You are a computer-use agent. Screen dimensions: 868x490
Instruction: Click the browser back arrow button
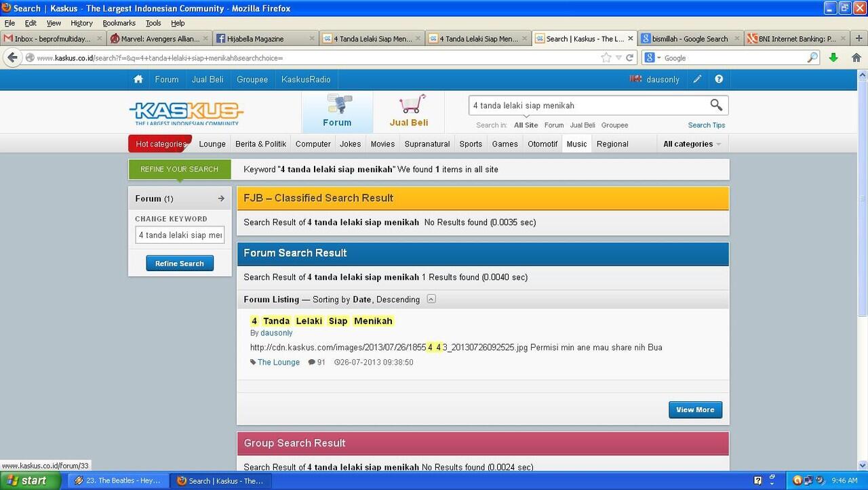12,58
